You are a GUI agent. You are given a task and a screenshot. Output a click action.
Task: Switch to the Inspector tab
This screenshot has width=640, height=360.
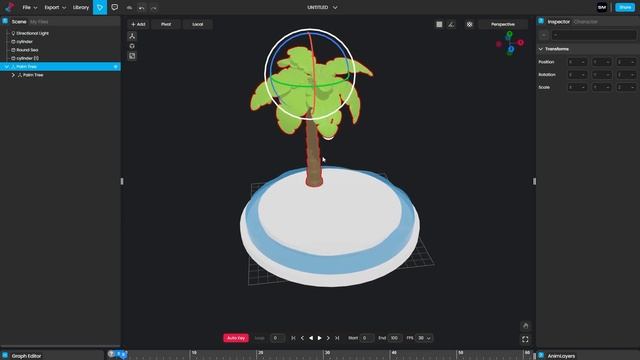558,22
